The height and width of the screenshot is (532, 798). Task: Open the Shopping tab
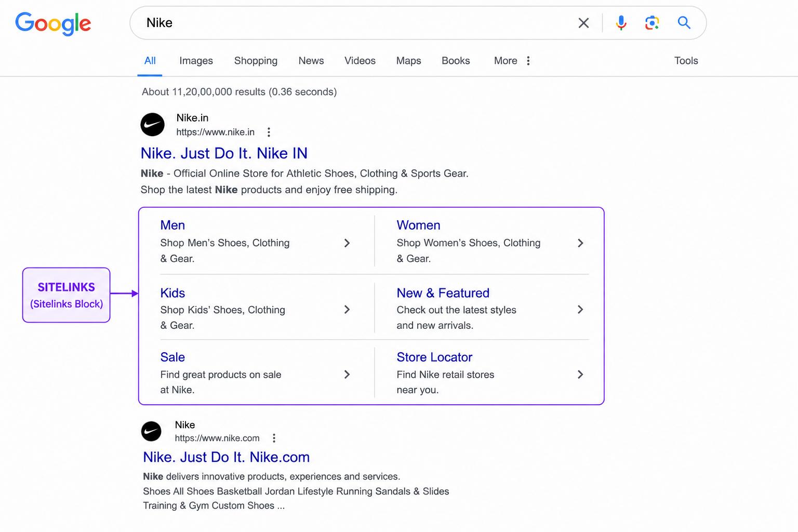(x=256, y=61)
